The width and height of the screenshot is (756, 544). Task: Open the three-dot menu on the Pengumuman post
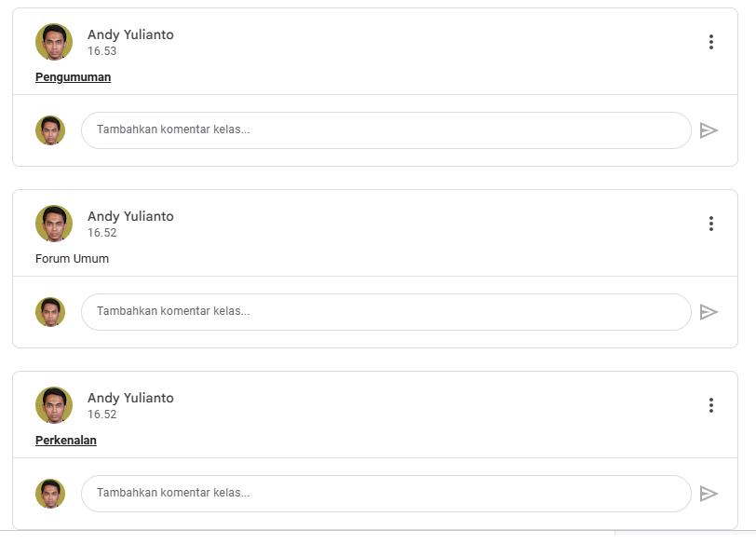[710, 42]
